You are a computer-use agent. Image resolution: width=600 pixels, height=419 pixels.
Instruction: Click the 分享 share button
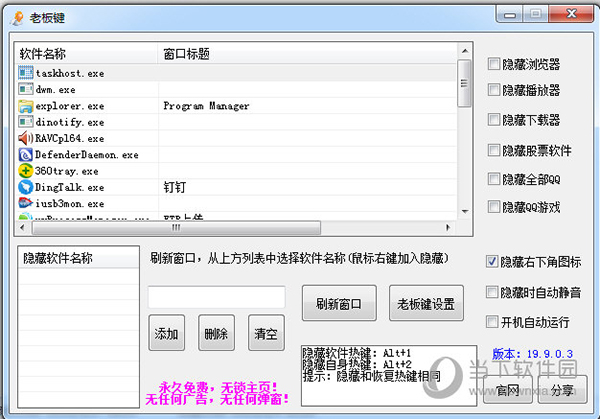[x=562, y=390]
